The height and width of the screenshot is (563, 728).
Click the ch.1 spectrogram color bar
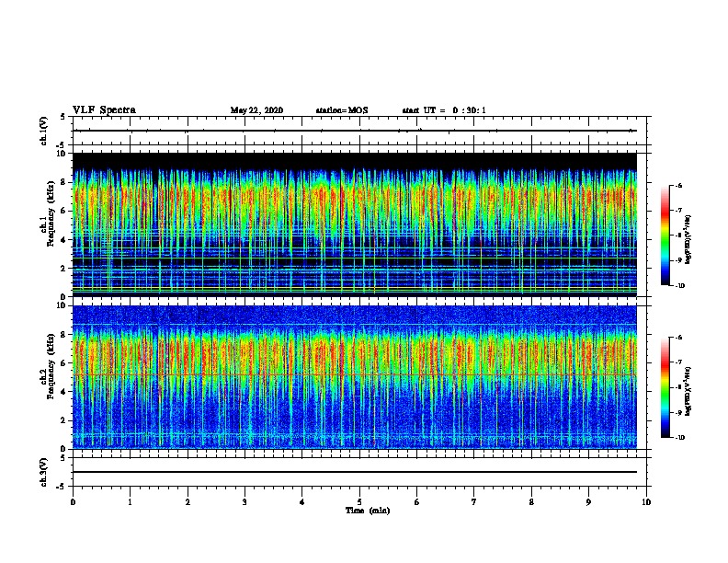665,236
